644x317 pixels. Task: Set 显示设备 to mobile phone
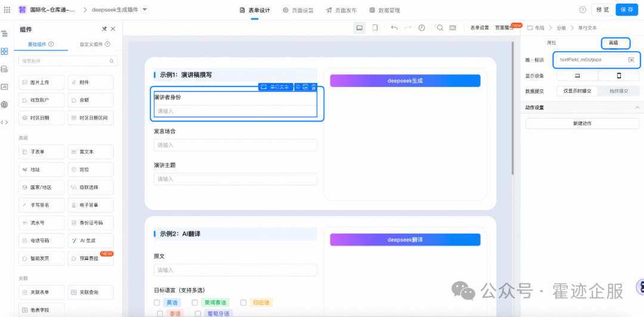[619, 76]
